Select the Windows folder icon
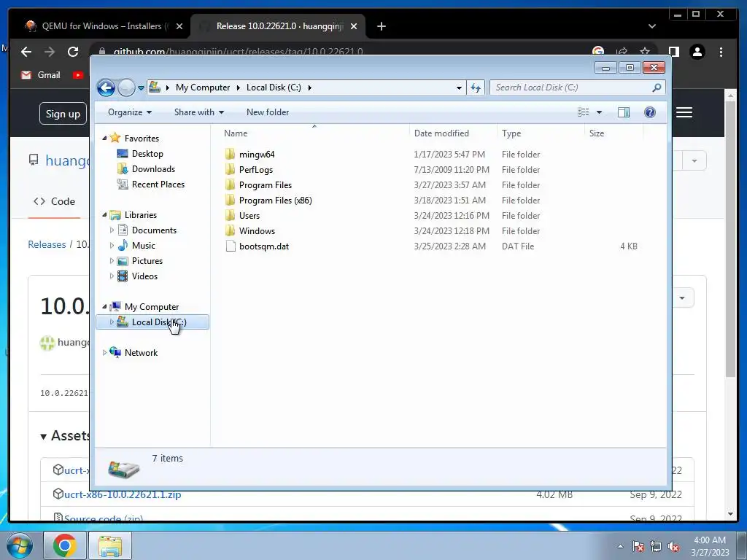 (230, 231)
